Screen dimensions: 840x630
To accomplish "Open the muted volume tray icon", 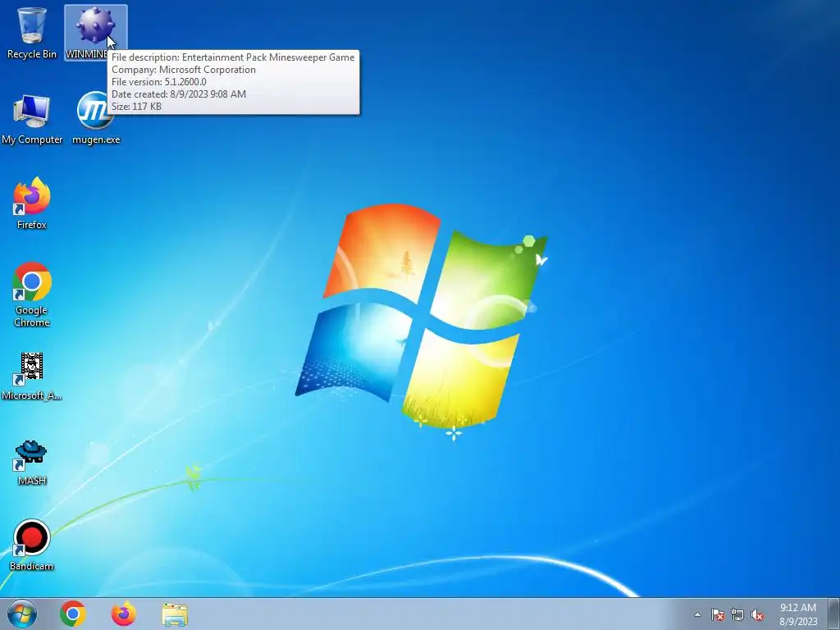I will coord(757,614).
